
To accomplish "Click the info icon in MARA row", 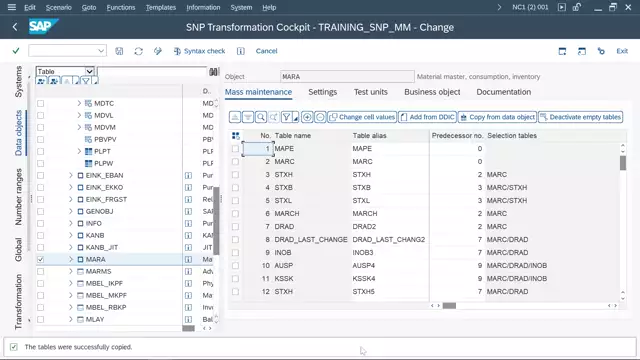I will [188, 260].
